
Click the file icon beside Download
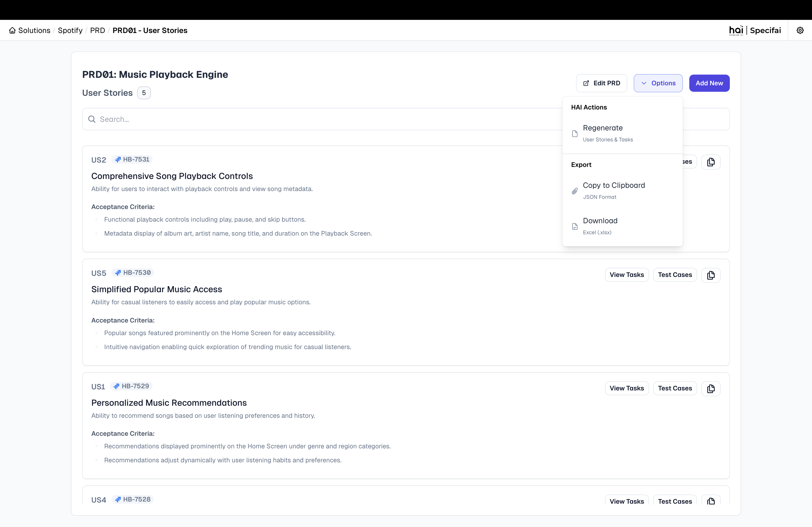tap(575, 226)
